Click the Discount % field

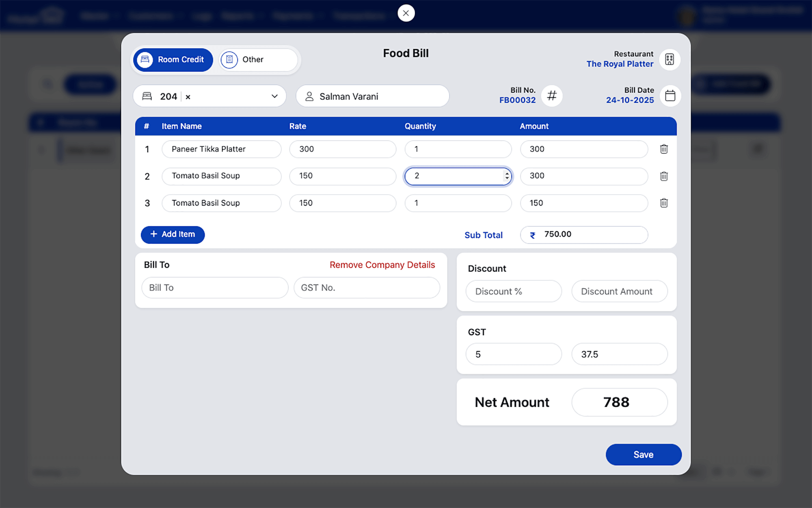(x=514, y=291)
